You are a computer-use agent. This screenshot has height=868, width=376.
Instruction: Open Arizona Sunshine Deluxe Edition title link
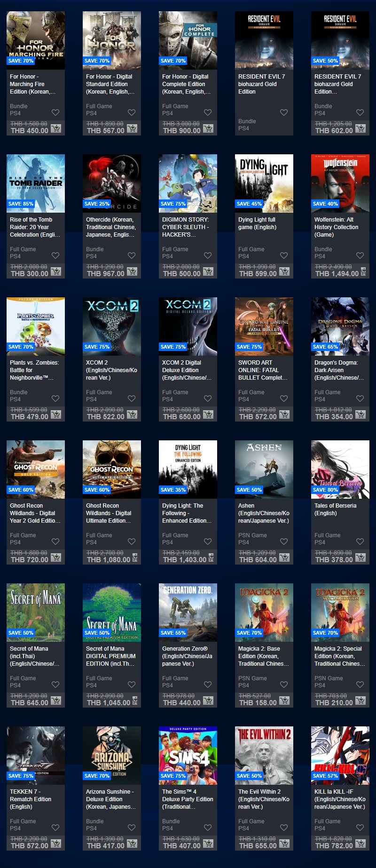(110, 799)
